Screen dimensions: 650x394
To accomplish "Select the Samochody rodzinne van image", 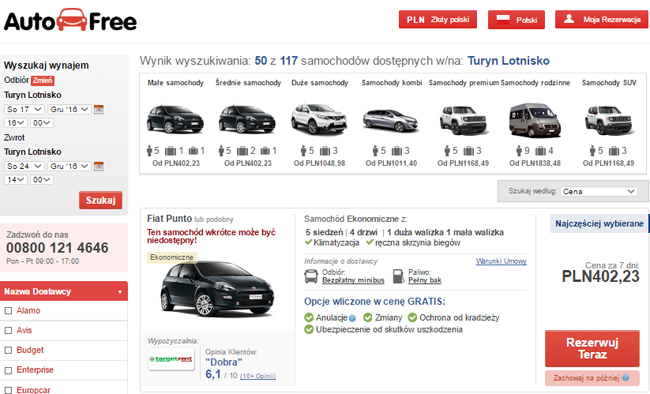I will (535, 120).
